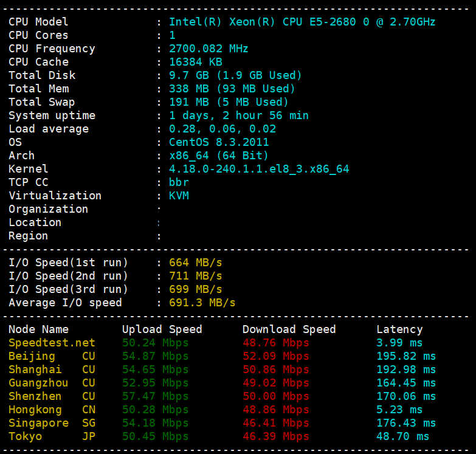Click the Average I/O speed 691.3 MB/s
Image resolution: width=476 pixels, height=454 pixels.
pyautogui.click(x=202, y=303)
